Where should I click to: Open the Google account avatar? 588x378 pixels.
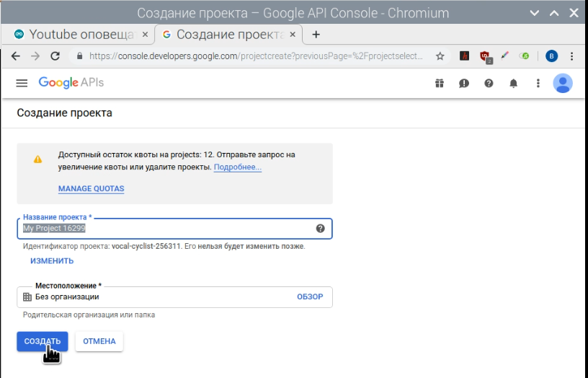(563, 83)
